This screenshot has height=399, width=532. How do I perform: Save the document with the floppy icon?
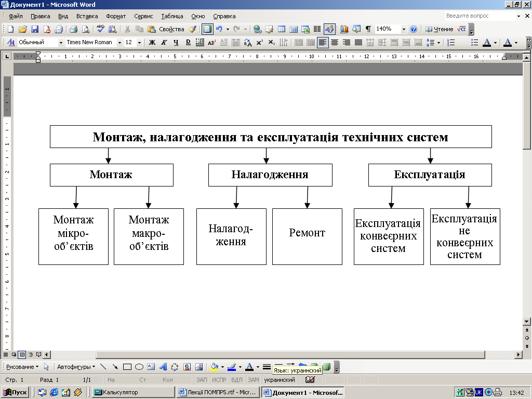35,29
